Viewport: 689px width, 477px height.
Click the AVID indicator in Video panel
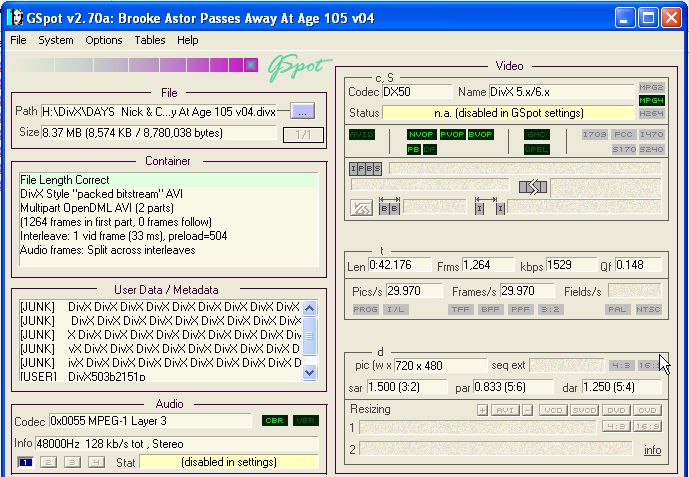362,134
